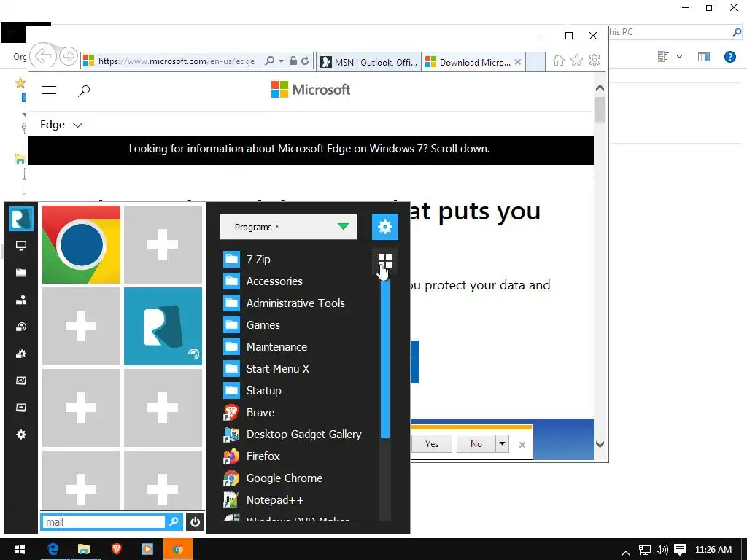Click the power button in start menu
This screenshot has width=747, height=560.
tap(195, 522)
